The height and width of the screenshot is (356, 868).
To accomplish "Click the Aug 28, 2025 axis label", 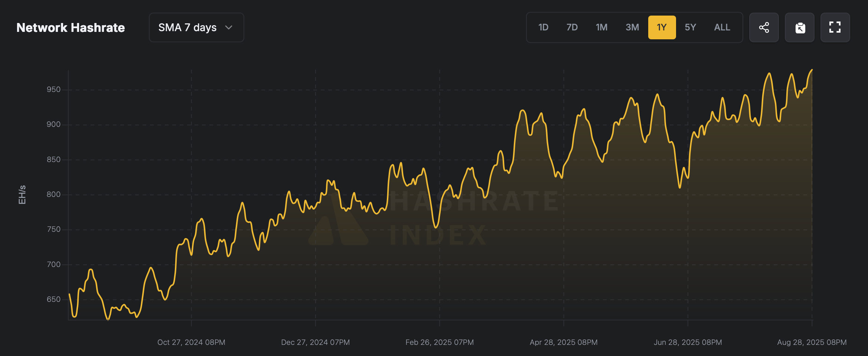I will (x=812, y=342).
